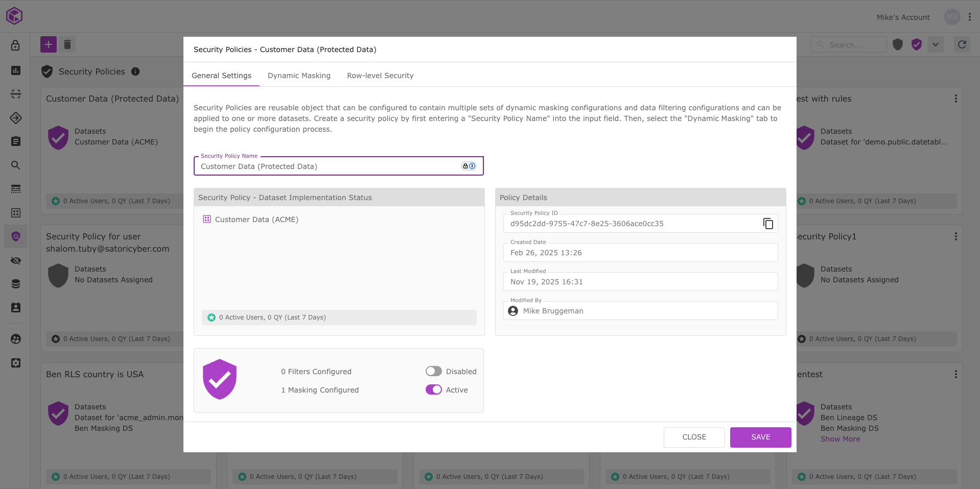Viewport: 980px width, 489px height.
Task: Click the Security Policies info icon
Action: [135, 71]
